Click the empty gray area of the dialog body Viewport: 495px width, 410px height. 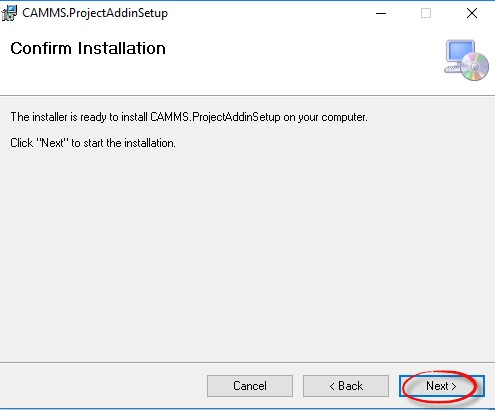(x=247, y=253)
